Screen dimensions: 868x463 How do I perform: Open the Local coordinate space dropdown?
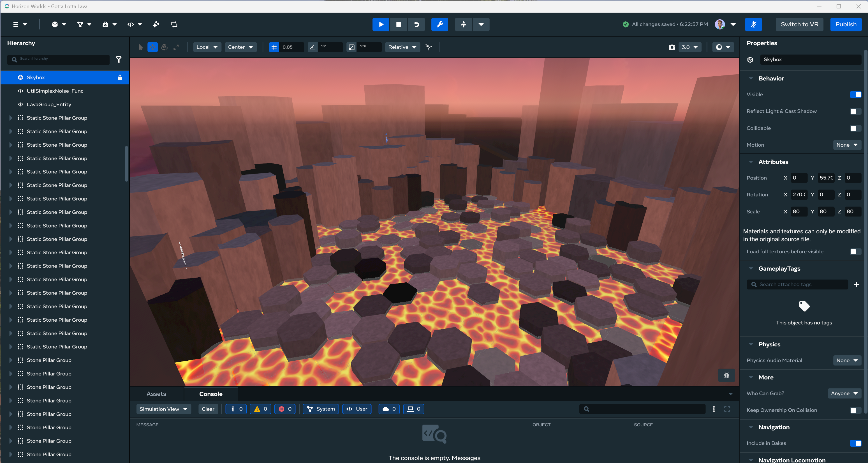[207, 47]
